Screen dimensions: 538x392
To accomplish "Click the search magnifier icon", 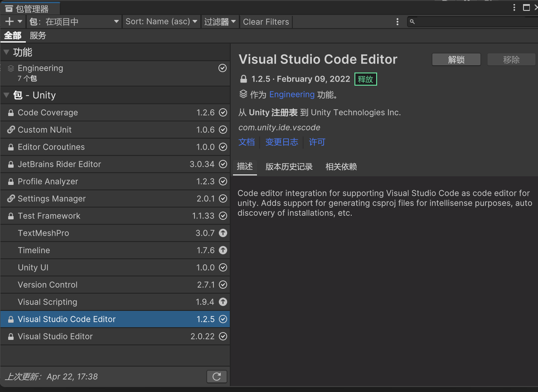I will (412, 22).
